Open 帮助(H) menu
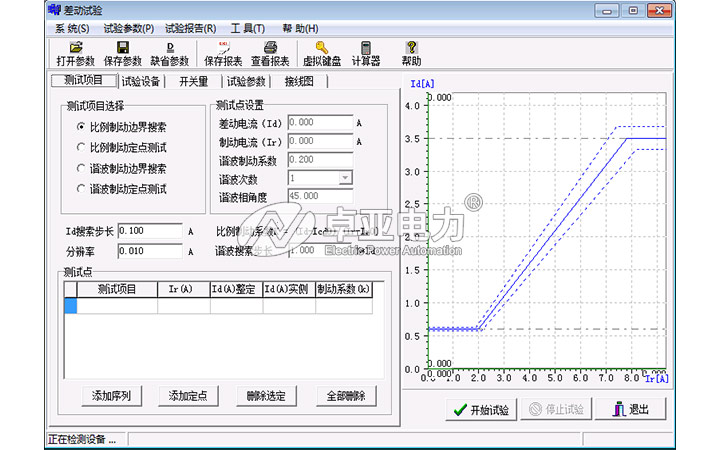Screen dimensions: 720x450 click(300, 28)
